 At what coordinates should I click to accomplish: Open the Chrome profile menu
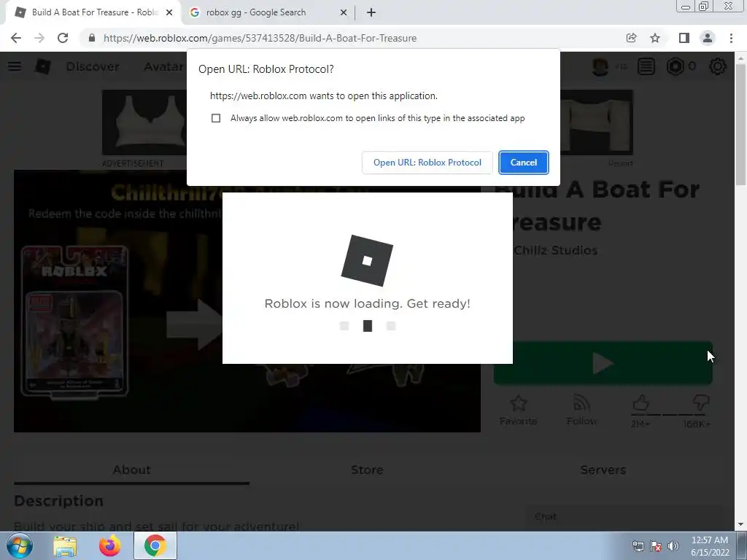[708, 38]
